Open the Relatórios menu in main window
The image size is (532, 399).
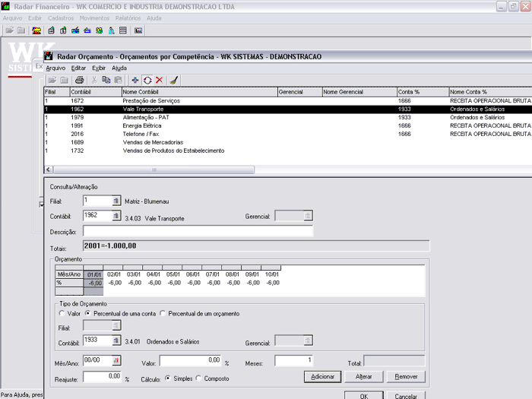(128, 17)
